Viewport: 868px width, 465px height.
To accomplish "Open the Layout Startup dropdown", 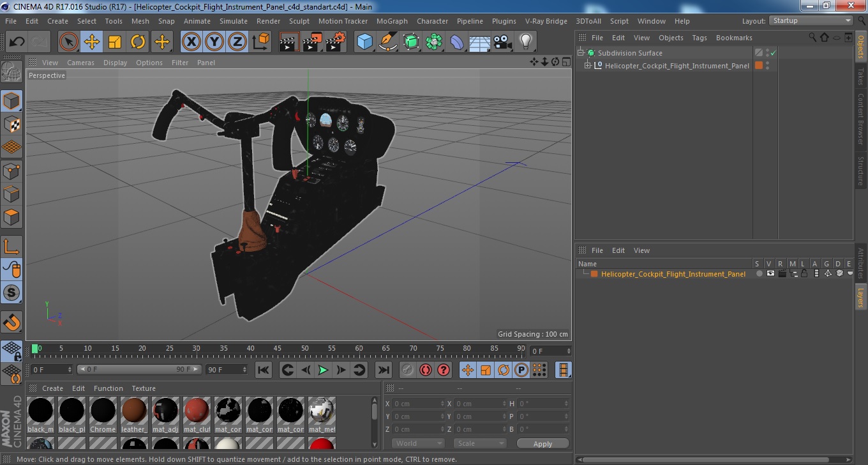I will [811, 20].
